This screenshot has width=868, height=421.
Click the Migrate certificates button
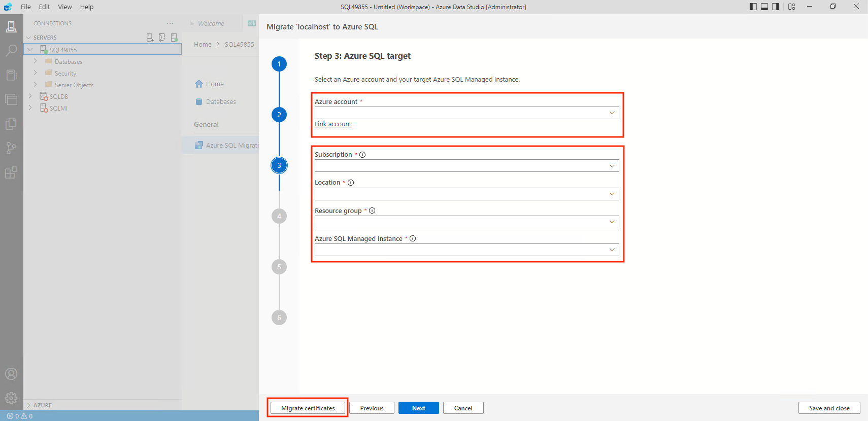[308, 408]
